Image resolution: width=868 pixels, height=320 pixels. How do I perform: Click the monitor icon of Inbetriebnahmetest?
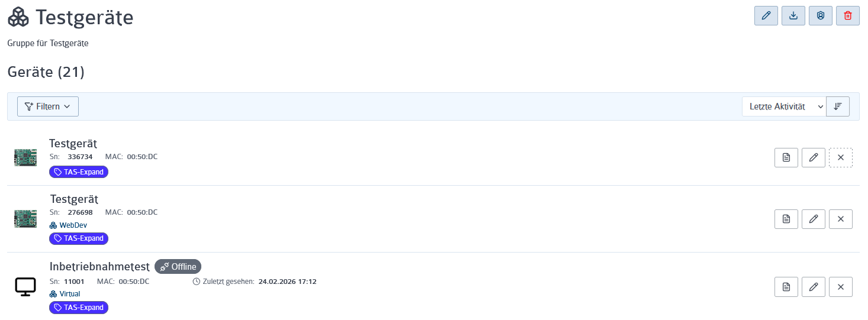point(25,287)
